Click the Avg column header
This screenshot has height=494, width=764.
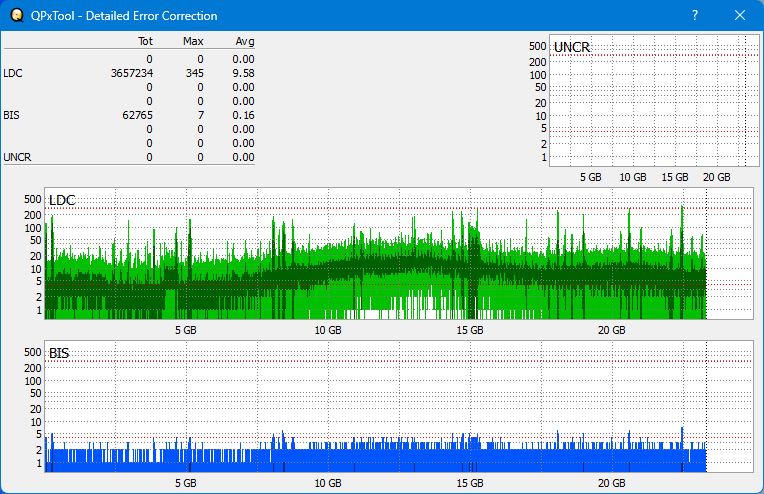click(x=245, y=41)
